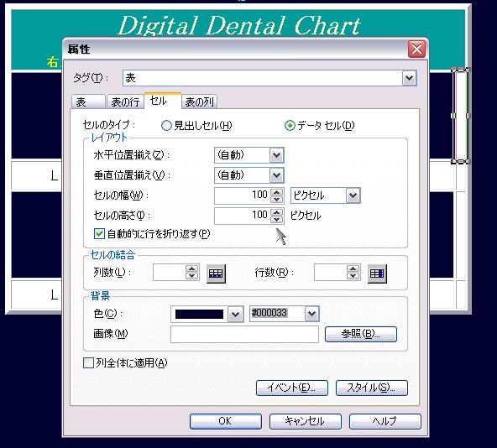Open the background color swatch picker
The image size is (497, 448).
235,315
